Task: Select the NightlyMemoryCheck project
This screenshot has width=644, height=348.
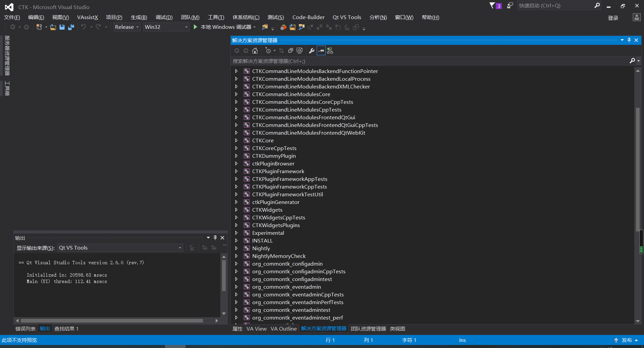Action: (279, 256)
